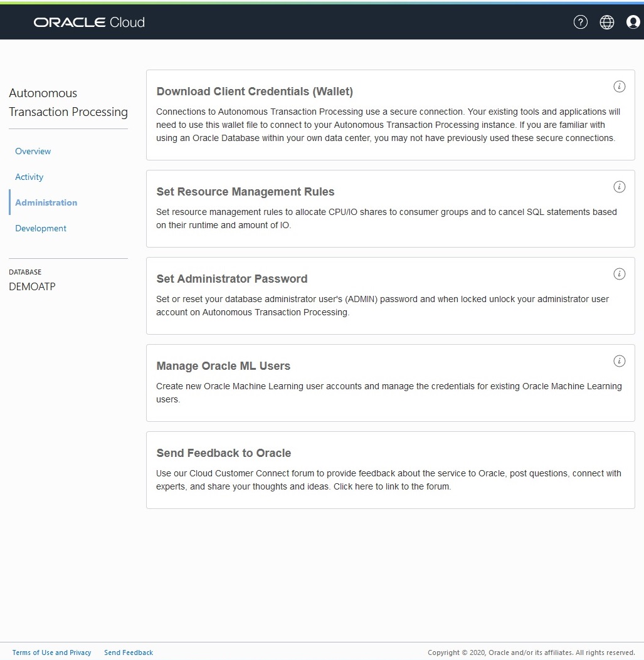Open Manage Oracle ML Users card

[x=223, y=366]
